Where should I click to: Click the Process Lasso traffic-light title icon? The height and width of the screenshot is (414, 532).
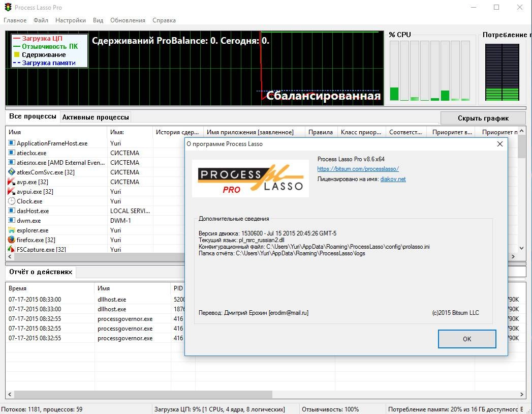(x=8, y=7)
